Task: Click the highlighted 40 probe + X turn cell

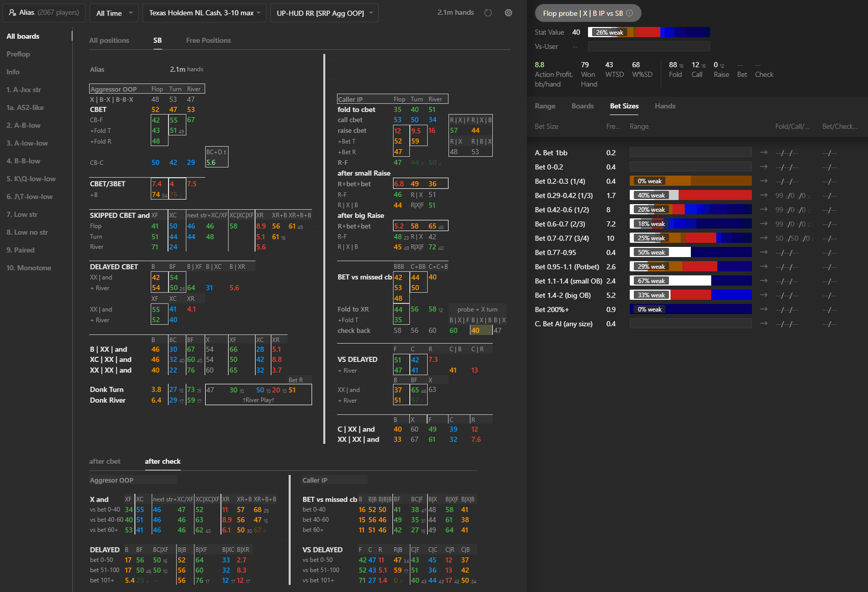Action: [x=481, y=330]
